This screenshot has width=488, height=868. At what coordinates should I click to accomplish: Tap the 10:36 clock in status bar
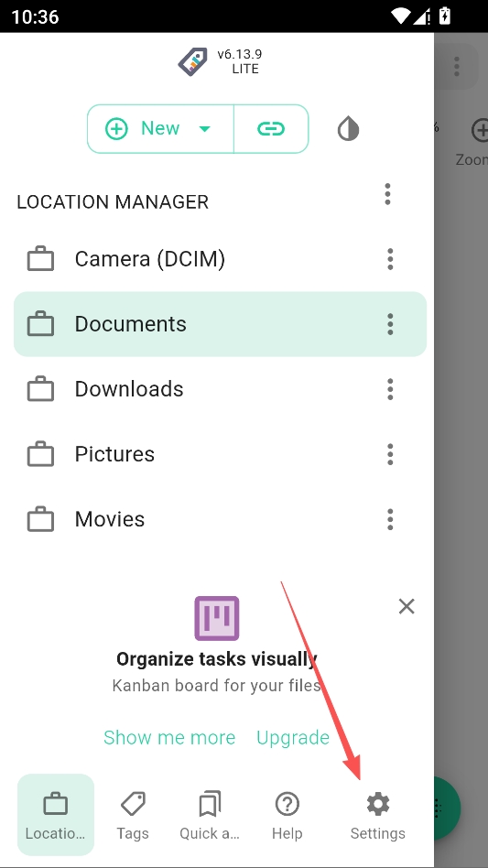point(35,16)
